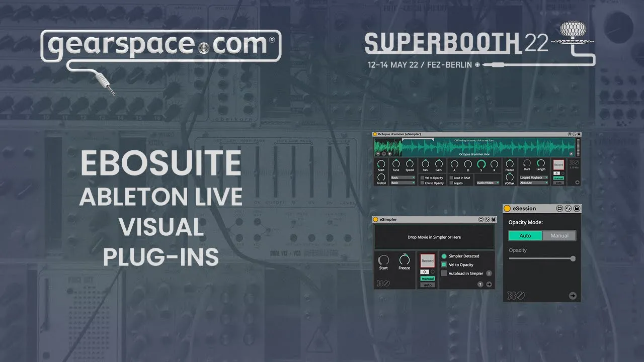Click the Pan knob in eSampler

425,163
